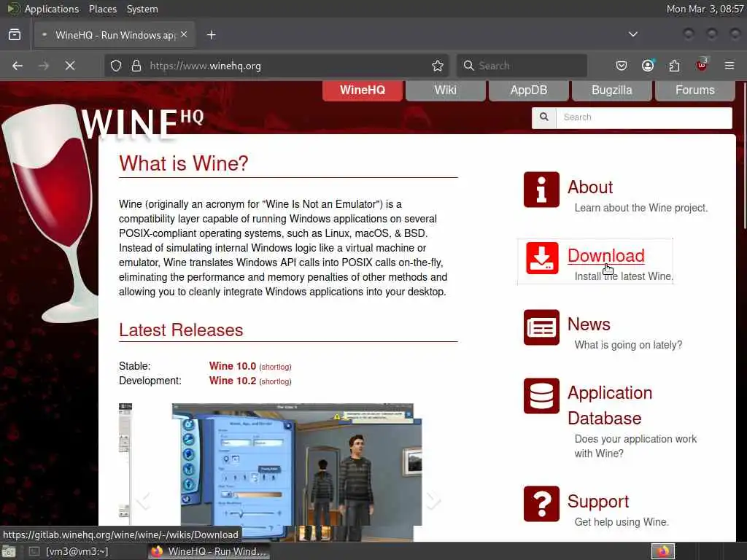Switch to the AppDB tab

click(528, 90)
